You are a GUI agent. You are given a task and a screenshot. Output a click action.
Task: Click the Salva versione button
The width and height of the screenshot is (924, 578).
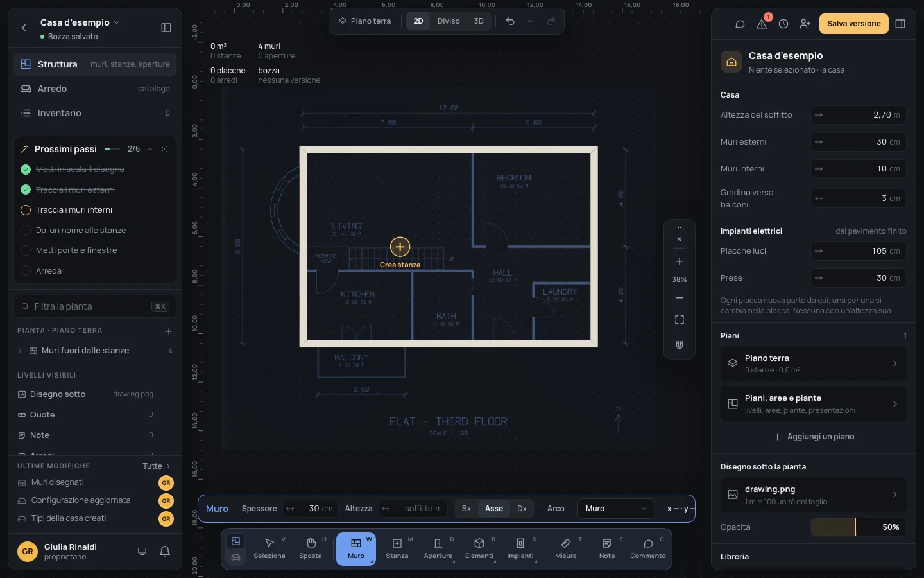(854, 24)
